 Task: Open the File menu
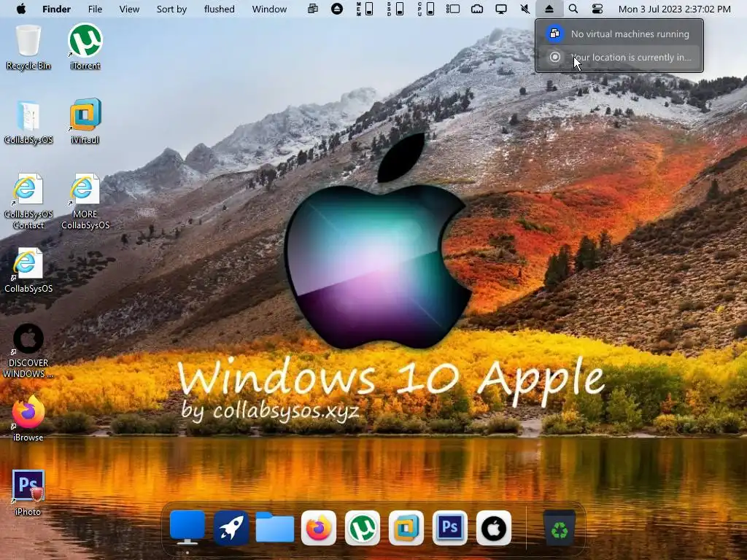(x=95, y=9)
